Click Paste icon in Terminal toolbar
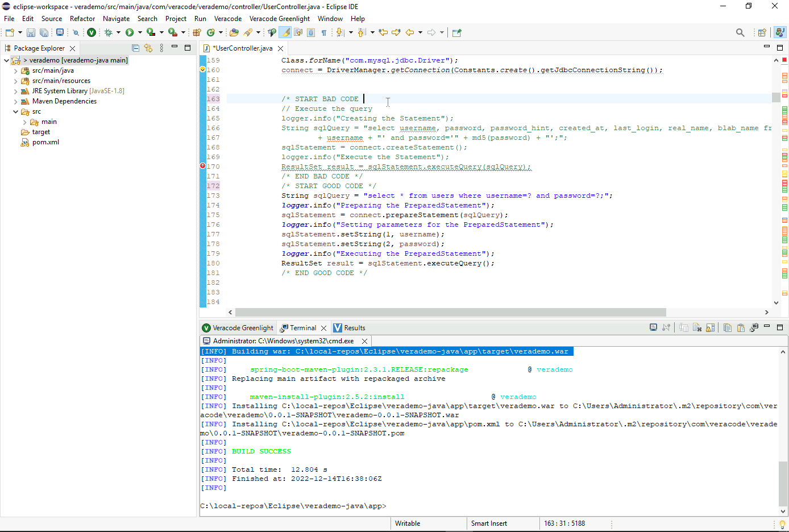 point(741,327)
